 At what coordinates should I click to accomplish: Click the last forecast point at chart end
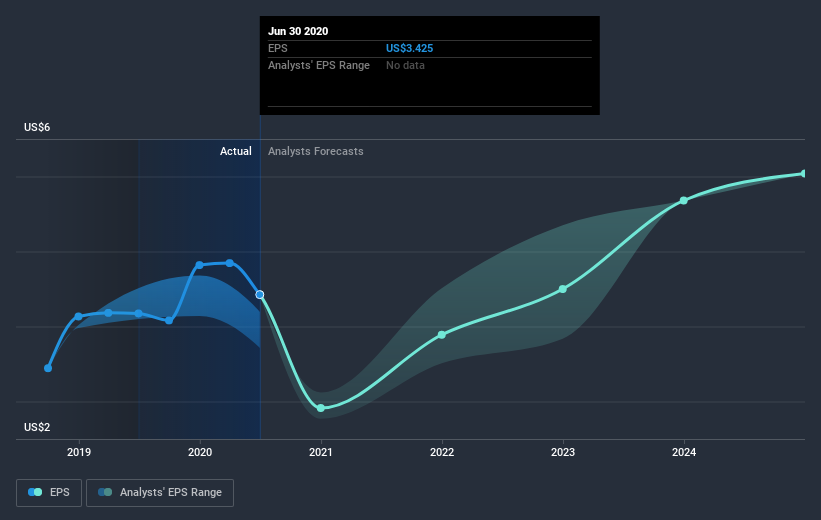pyautogui.click(x=804, y=173)
